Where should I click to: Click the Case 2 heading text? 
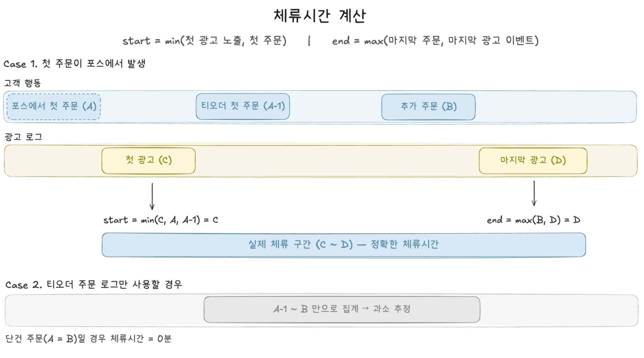click(x=94, y=284)
